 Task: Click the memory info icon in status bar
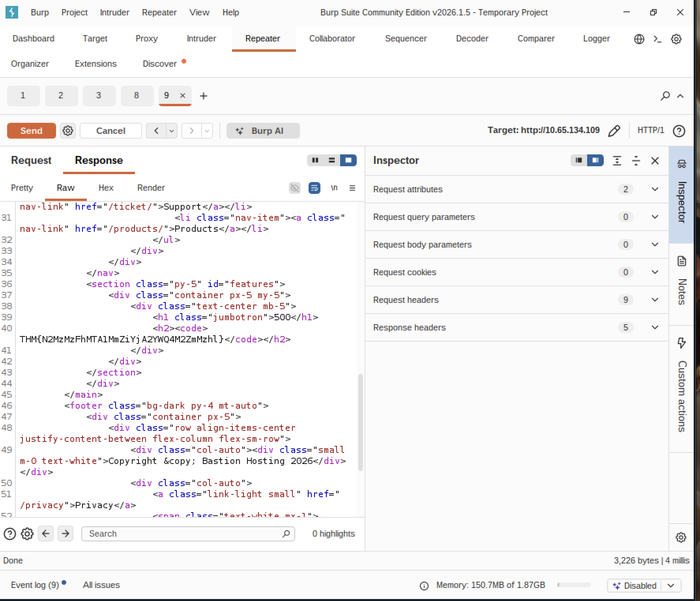424,586
